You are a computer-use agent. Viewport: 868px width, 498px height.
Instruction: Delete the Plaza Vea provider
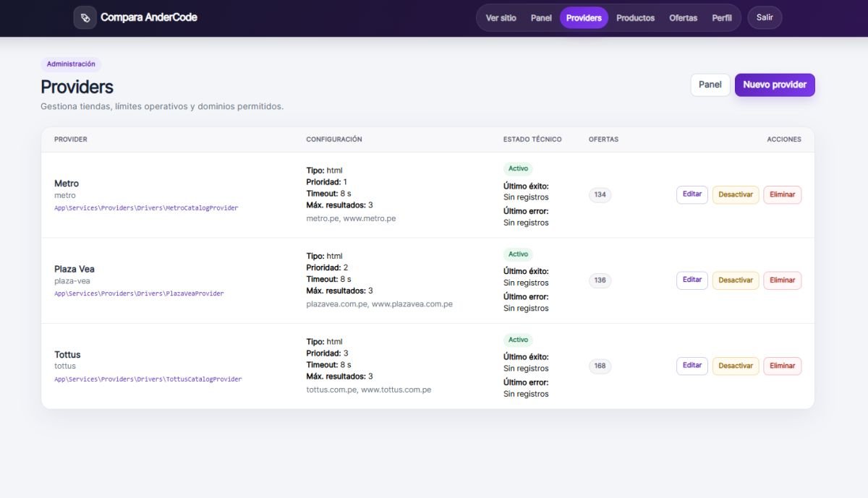783,280
